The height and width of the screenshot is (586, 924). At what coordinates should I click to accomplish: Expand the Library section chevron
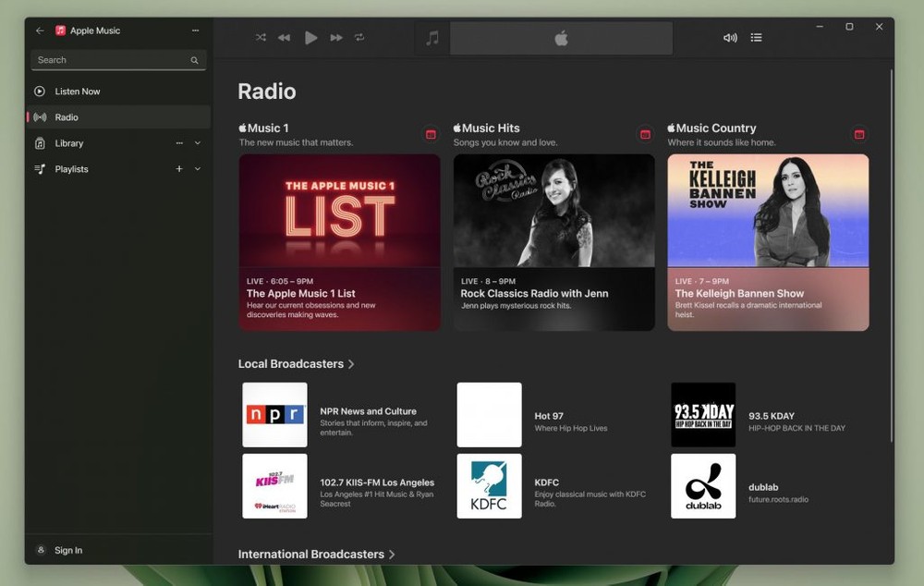198,143
